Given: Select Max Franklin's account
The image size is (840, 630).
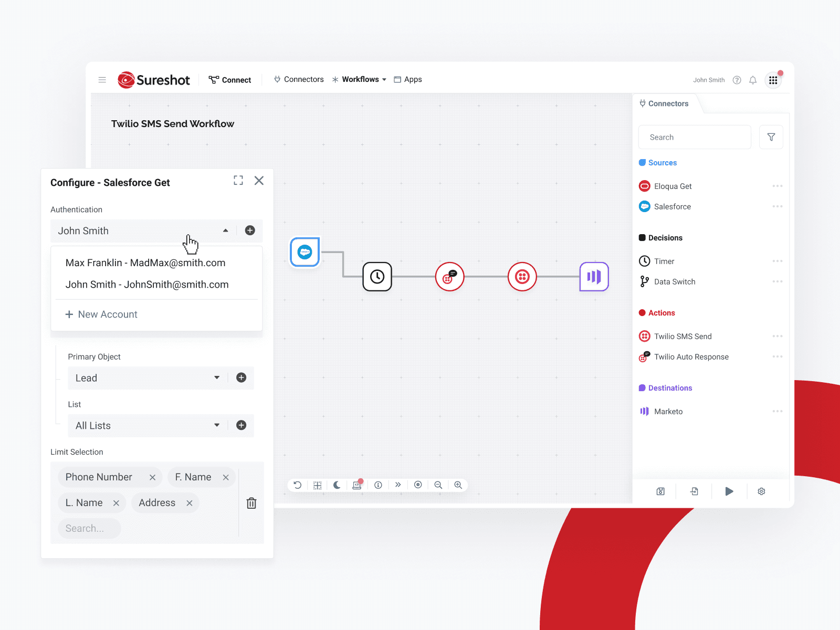Looking at the screenshot, I should click(x=145, y=262).
